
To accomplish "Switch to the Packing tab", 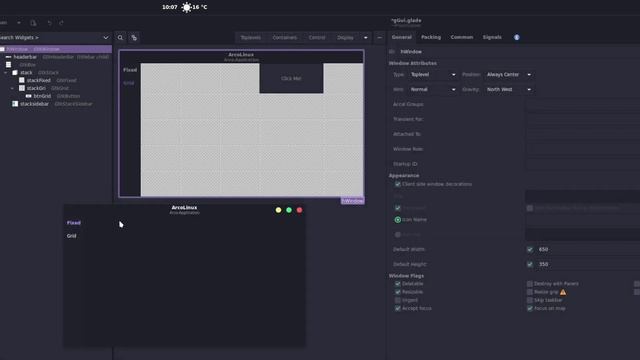I will point(431,37).
